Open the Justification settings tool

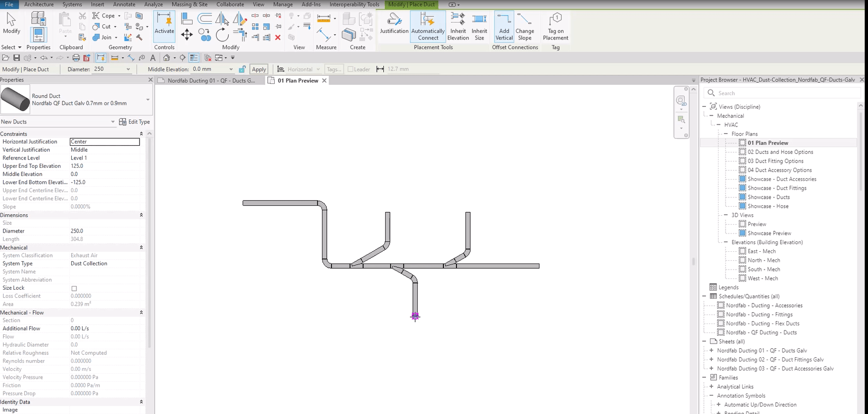click(394, 24)
